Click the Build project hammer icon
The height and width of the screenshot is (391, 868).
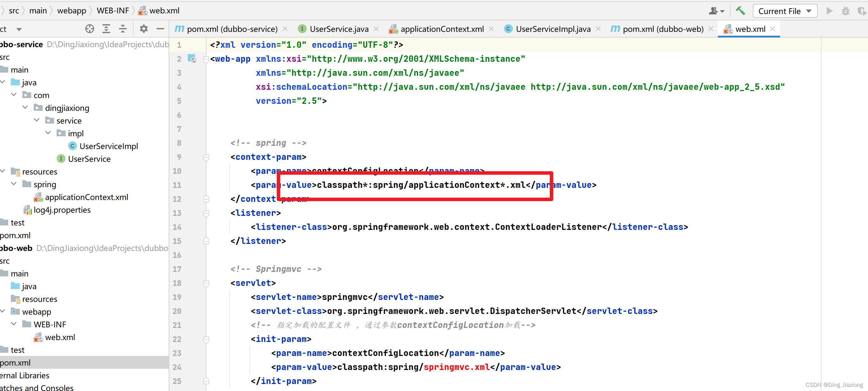tap(740, 11)
